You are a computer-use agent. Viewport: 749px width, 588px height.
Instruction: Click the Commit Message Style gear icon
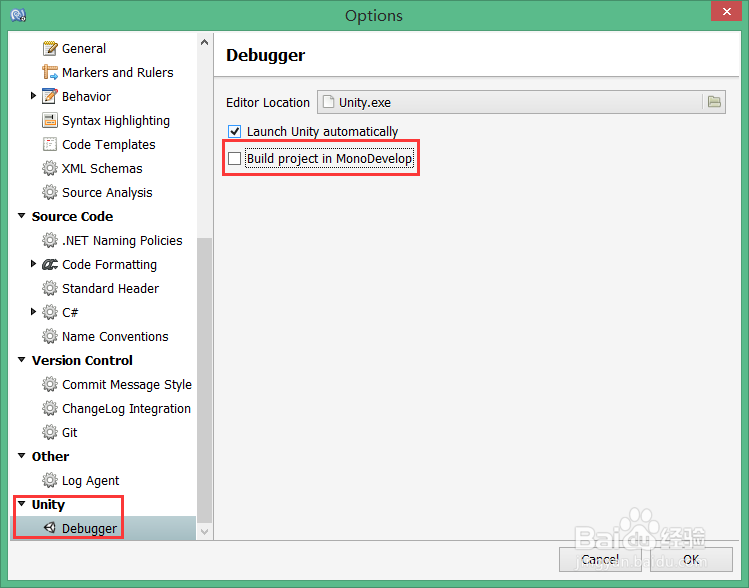click(x=50, y=384)
